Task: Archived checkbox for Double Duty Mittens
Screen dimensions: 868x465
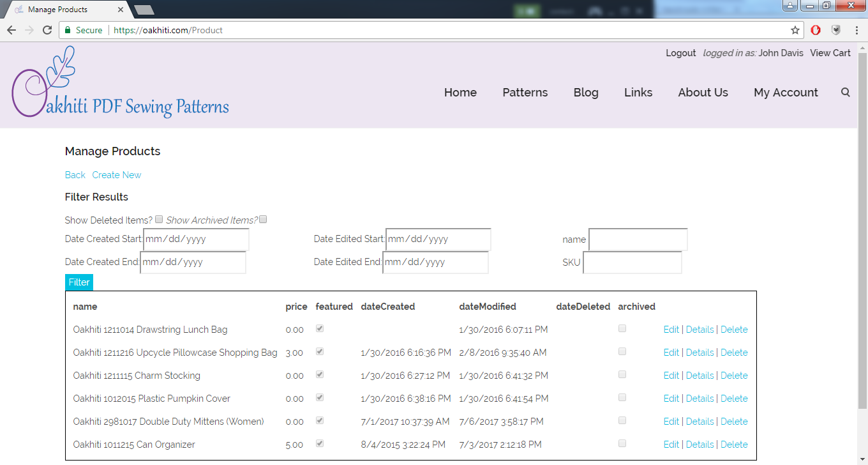Action: click(622, 420)
